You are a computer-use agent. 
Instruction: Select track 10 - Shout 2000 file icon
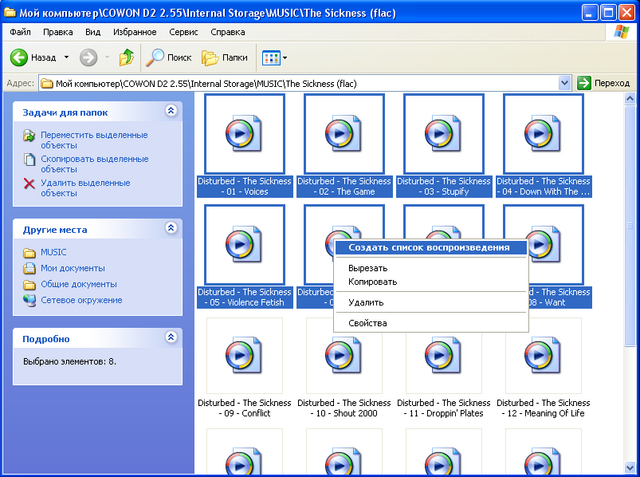pos(344,355)
